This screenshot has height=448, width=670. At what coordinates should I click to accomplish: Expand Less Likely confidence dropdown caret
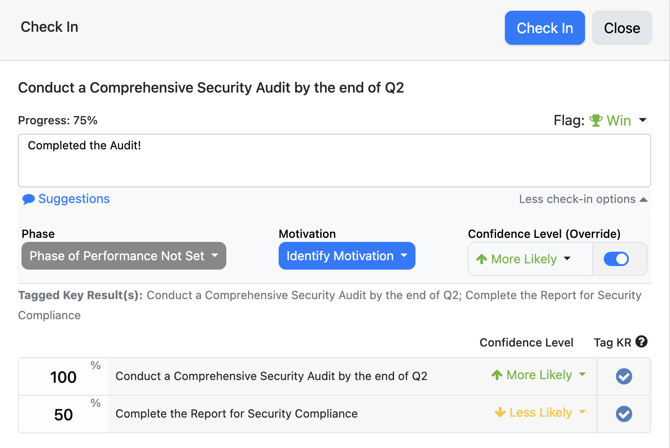tap(583, 413)
